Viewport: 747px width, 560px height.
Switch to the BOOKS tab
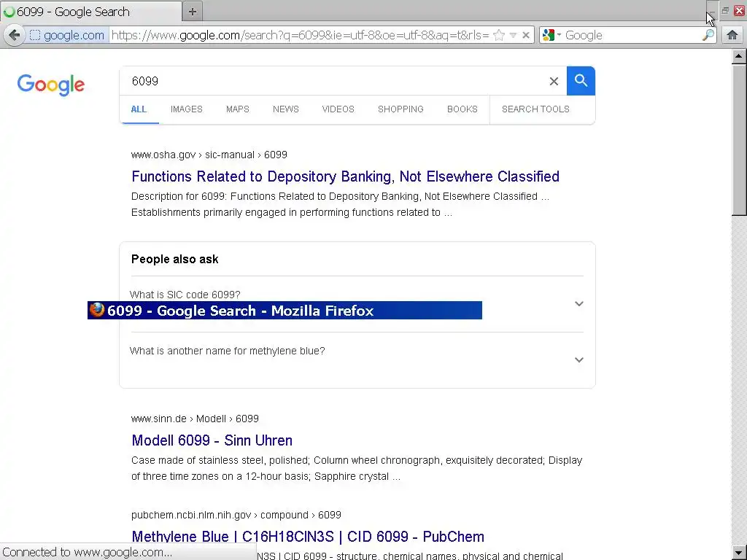coord(462,109)
